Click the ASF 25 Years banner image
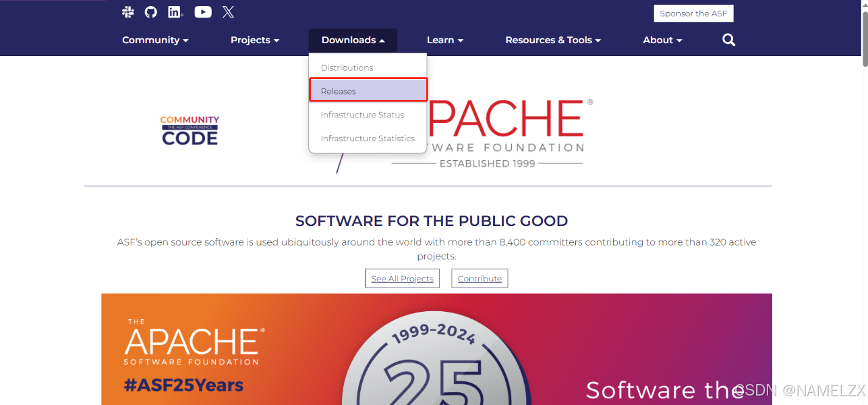 coord(436,349)
